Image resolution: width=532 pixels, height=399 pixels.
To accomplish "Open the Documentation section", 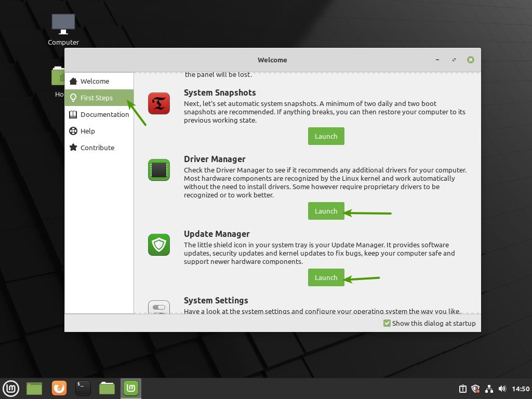I will (x=104, y=114).
